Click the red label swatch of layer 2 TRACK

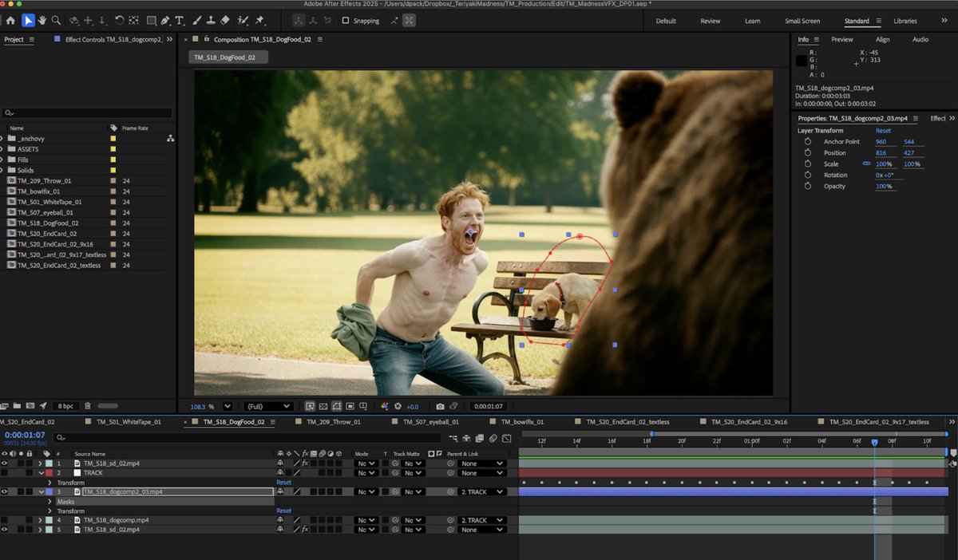click(x=49, y=473)
